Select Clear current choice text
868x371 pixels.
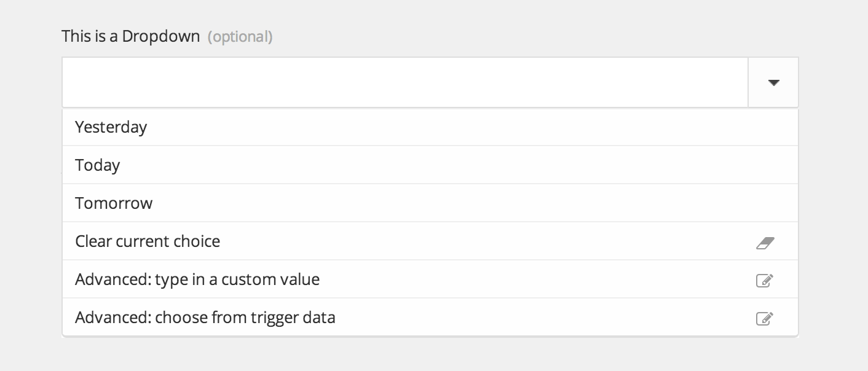(148, 241)
